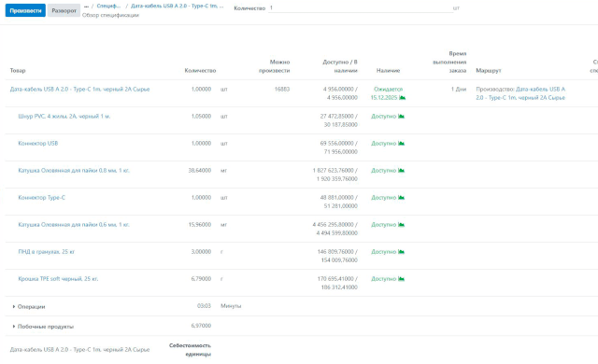
Task: Open Катушка Оловянная 0,8 мм product link
Action: pos(74,170)
